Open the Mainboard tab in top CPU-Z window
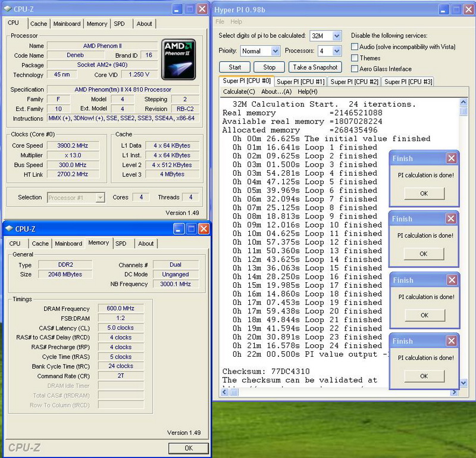Screen dimensions: 476x458 (67, 24)
